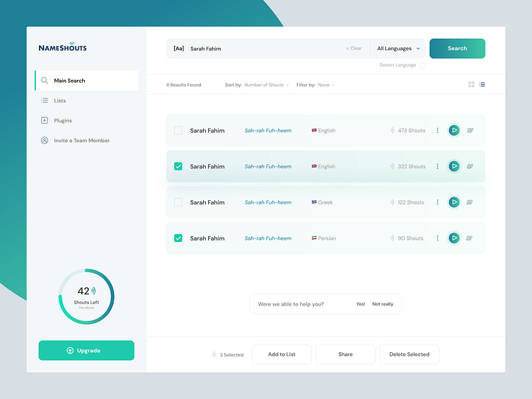Open more options for 322 Shouts row
532x399 pixels.
click(437, 166)
